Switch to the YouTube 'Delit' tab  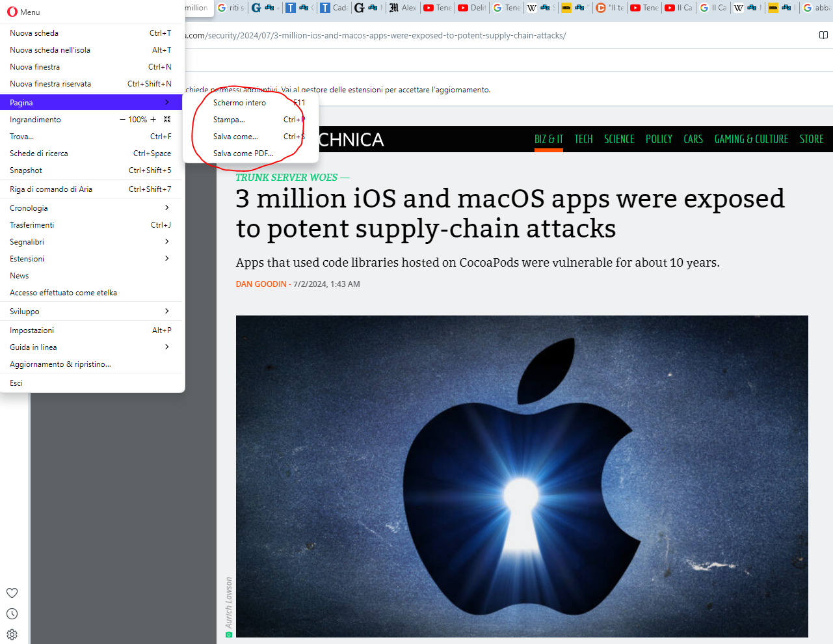pos(472,8)
